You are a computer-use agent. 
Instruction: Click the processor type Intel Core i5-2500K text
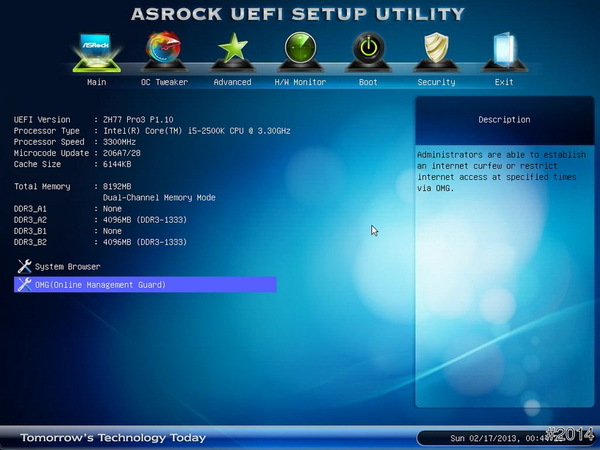197,130
